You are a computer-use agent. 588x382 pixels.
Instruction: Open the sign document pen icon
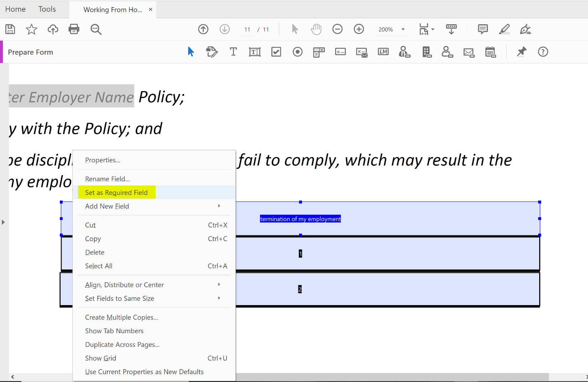(526, 29)
